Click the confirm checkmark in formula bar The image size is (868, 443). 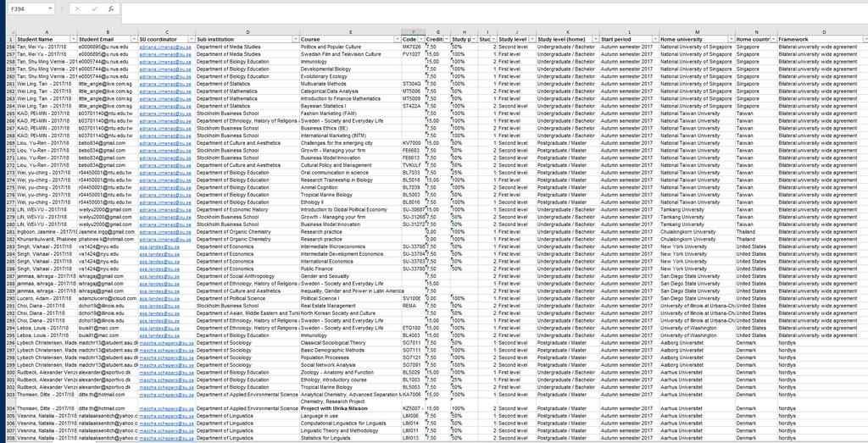tap(94, 9)
